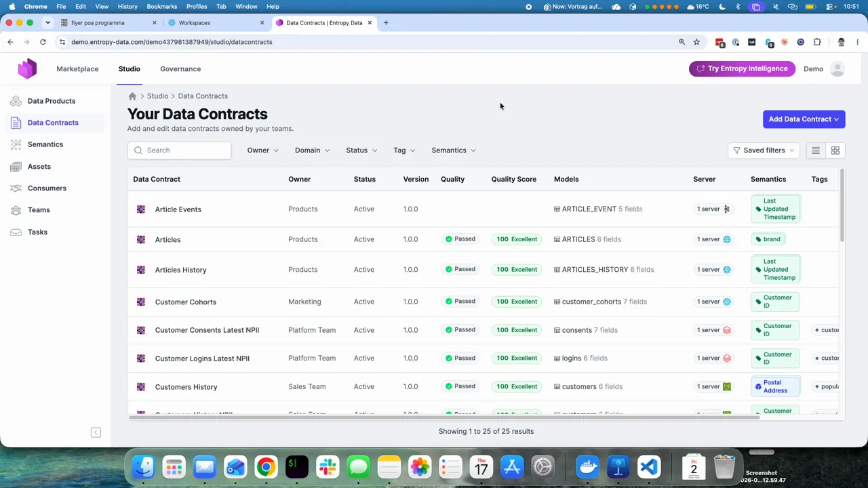Screen dimensions: 868x488
Task: Click the Articles row Passed badge
Action: [460, 239]
